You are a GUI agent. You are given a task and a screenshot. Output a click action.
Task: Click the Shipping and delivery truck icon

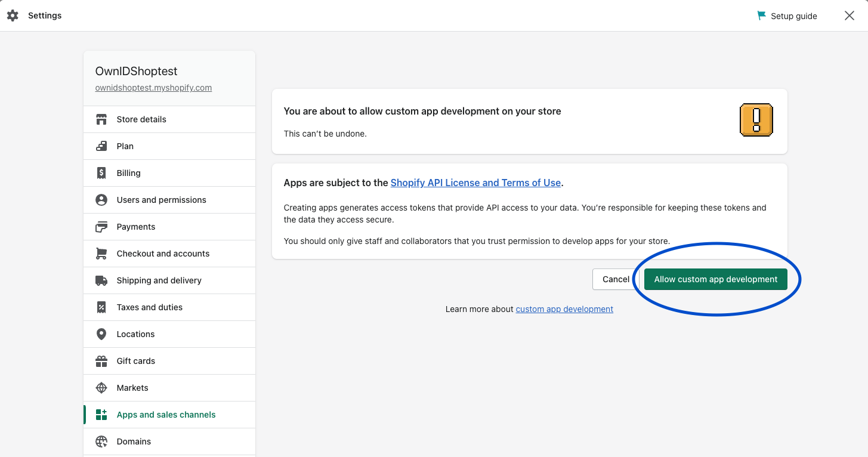(101, 280)
